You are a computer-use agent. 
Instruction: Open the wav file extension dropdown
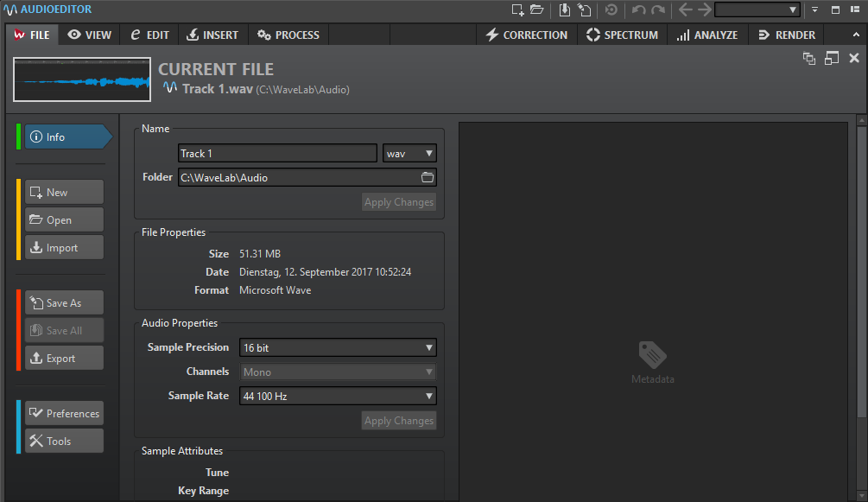tap(409, 154)
